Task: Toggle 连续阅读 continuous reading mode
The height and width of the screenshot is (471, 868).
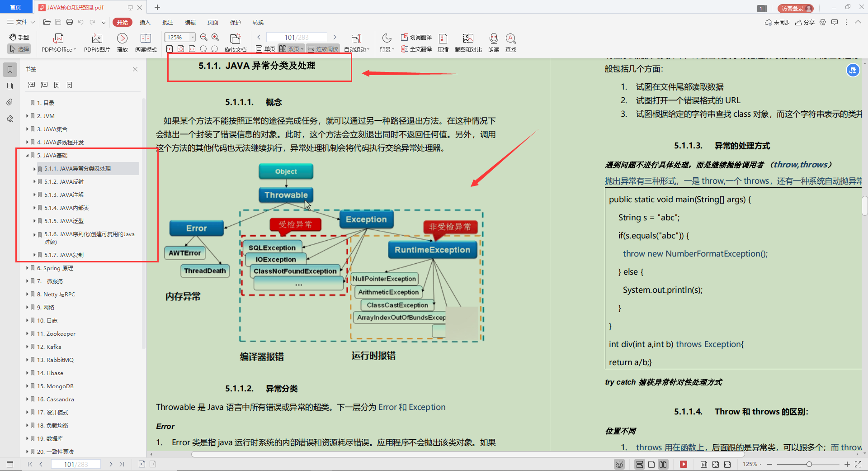Action: (x=322, y=48)
